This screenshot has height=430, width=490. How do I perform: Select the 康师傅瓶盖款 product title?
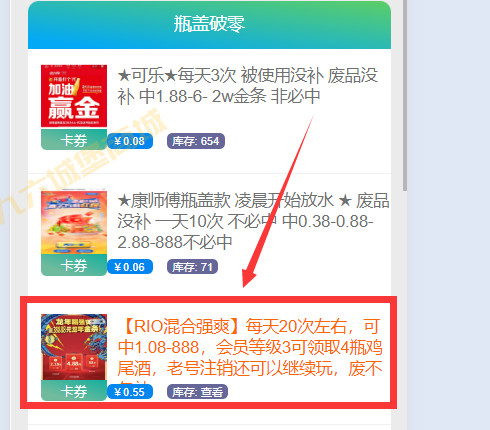click(253, 221)
